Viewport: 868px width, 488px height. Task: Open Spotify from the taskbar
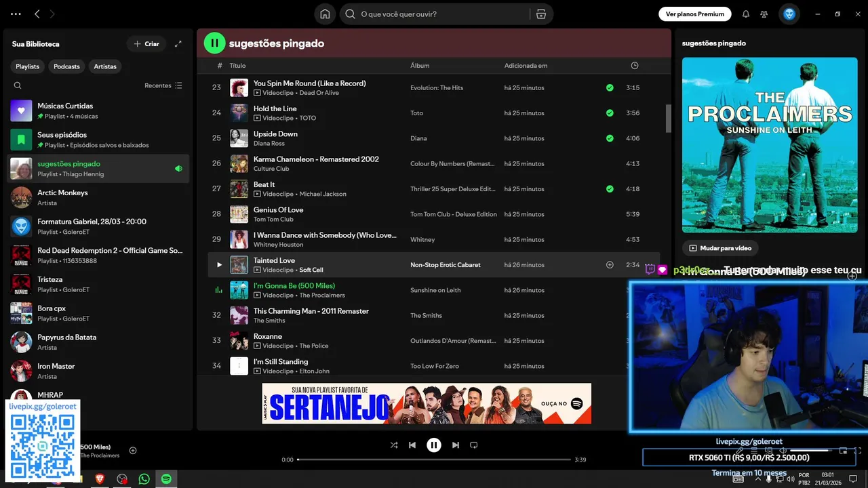pos(166,479)
